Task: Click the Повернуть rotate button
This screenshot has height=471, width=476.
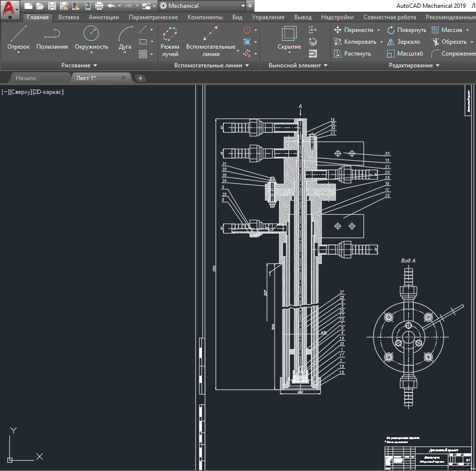Action: click(x=406, y=30)
